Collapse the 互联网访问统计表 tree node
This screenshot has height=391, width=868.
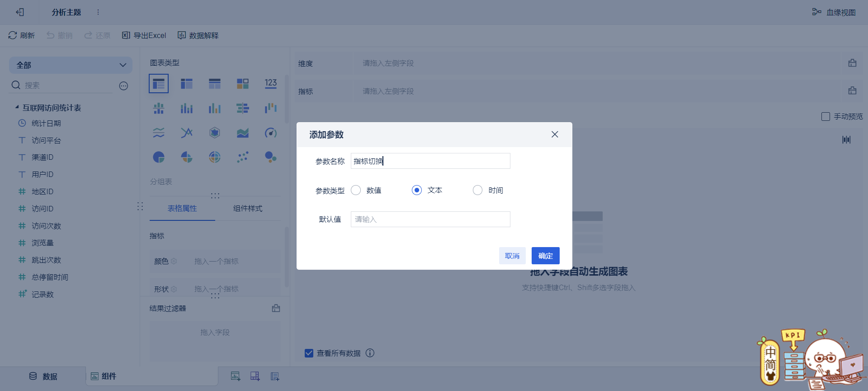[x=17, y=107]
